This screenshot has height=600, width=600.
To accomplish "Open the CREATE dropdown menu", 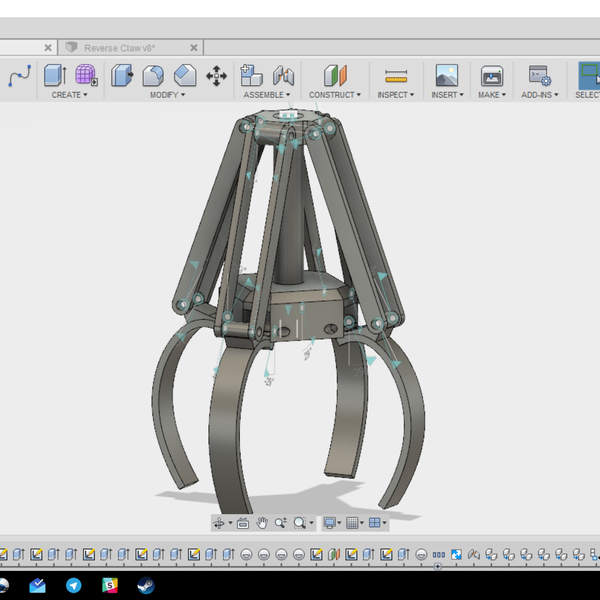I will click(x=69, y=95).
